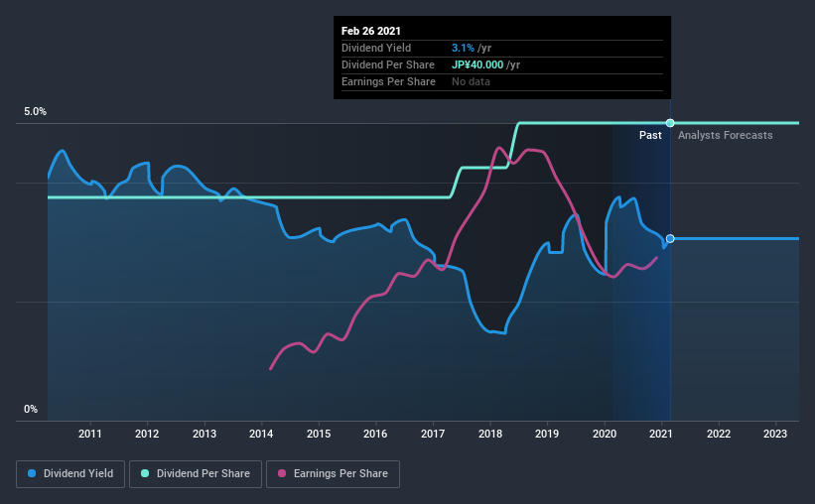Click the 2015 x-axis label
Viewport: 815px width, 504px height.
coord(319,434)
